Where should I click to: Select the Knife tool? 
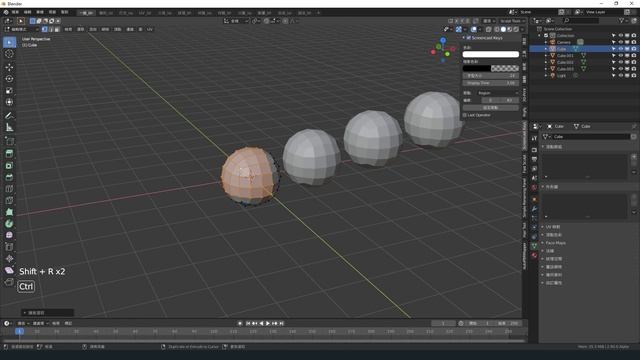tap(9, 200)
